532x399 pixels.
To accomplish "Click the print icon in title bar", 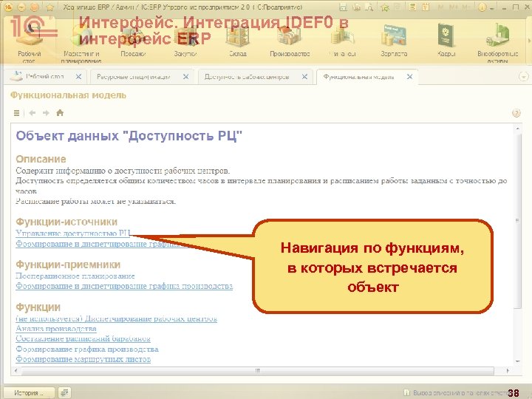I will [x=357, y=7].
